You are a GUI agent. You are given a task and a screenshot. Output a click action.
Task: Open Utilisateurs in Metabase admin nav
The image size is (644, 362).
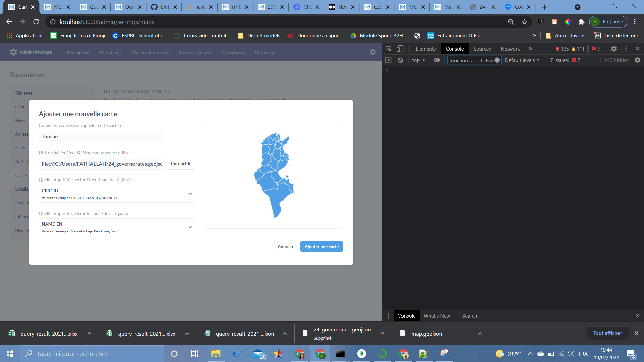[110, 52]
